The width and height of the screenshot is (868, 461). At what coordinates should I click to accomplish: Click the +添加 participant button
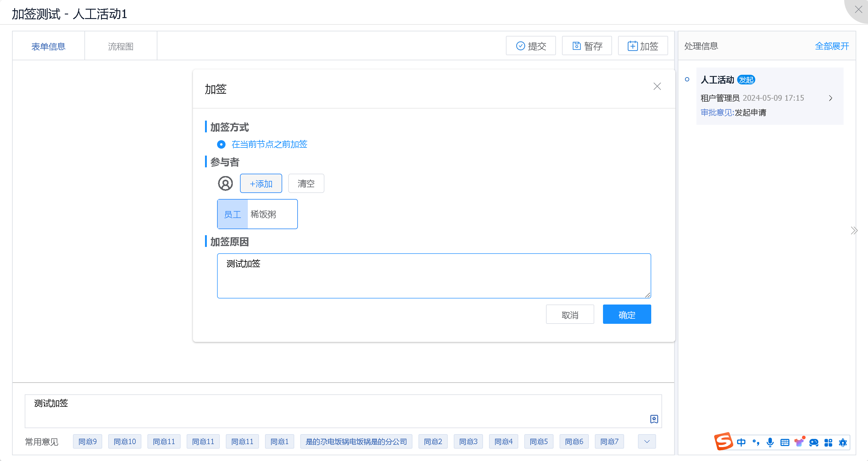pos(261,184)
